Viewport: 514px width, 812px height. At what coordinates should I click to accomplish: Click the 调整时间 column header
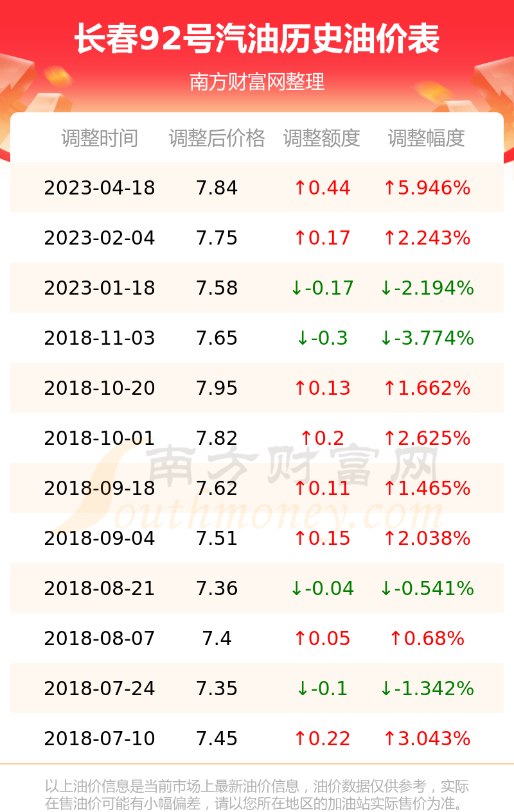[x=100, y=138]
